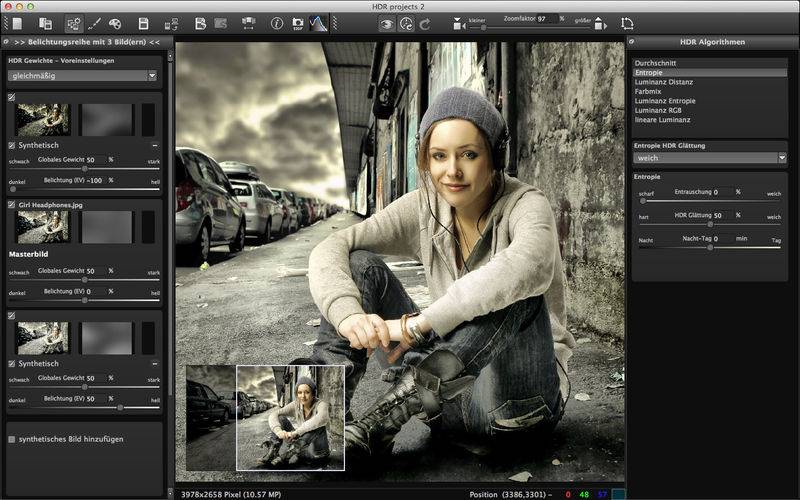
Task: Toggle Girl Headphones.jpg image checkbox
Action: (12, 203)
